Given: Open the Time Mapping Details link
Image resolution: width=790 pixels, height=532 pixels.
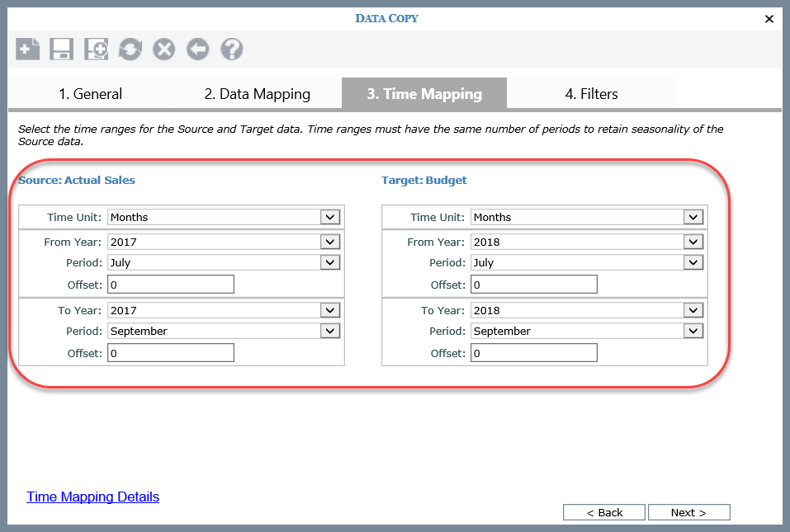Looking at the screenshot, I should pos(92,497).
